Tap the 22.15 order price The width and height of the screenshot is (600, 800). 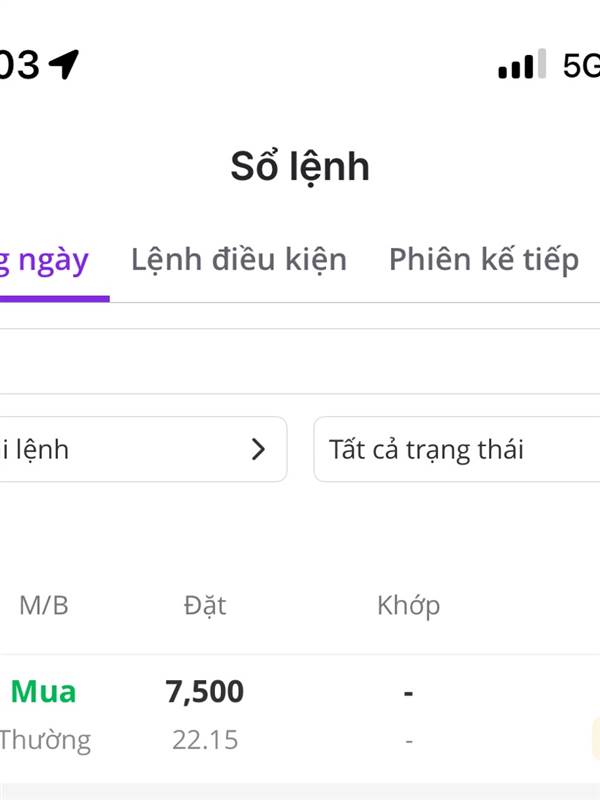[x=205, y=740]
